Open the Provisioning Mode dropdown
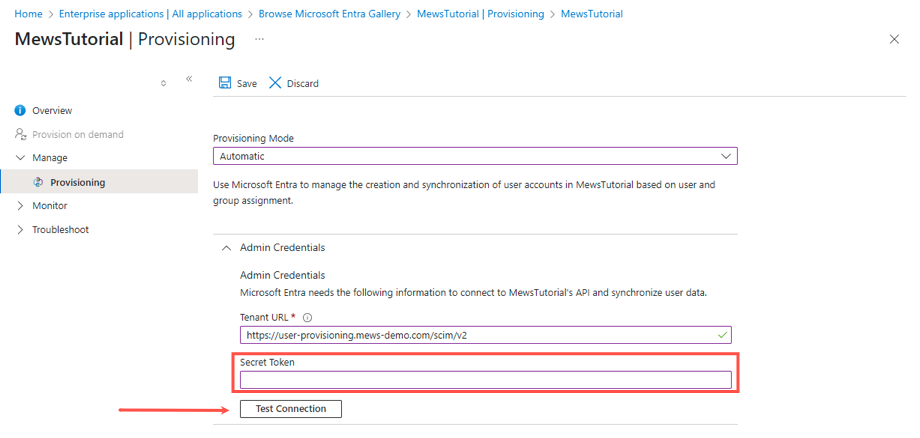Screen dimensions: 920x438 [475, 157]
